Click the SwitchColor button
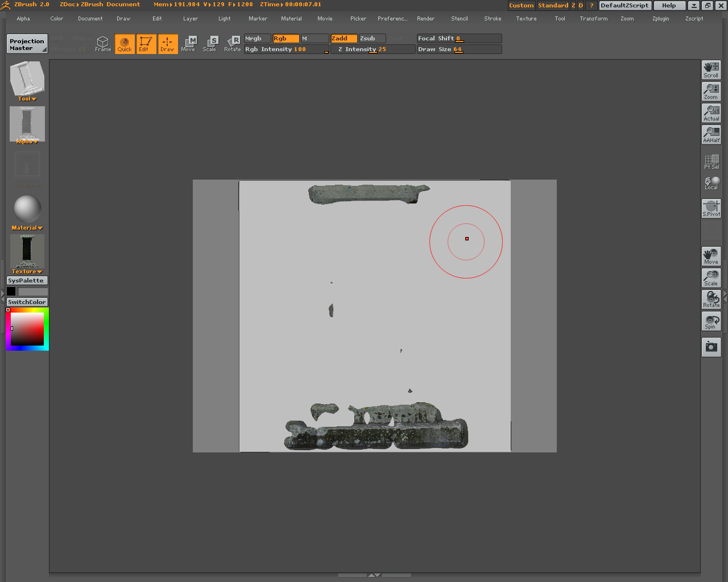 click(27, 302)
